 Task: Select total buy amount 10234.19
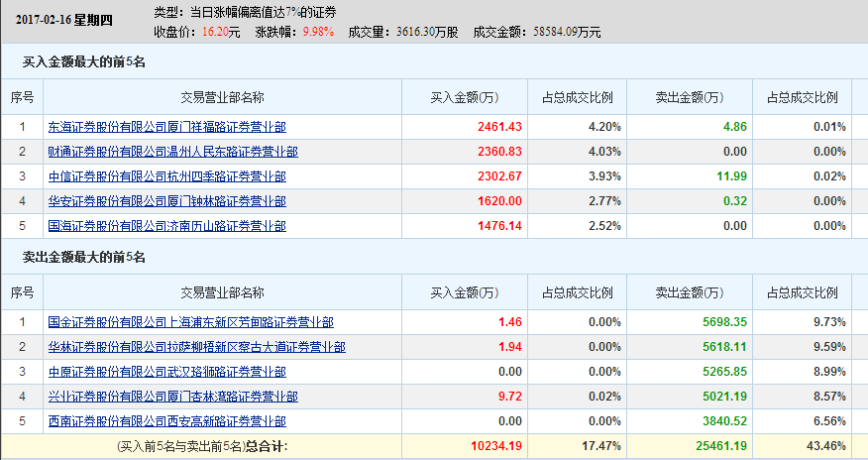click(x=496, y=446)
